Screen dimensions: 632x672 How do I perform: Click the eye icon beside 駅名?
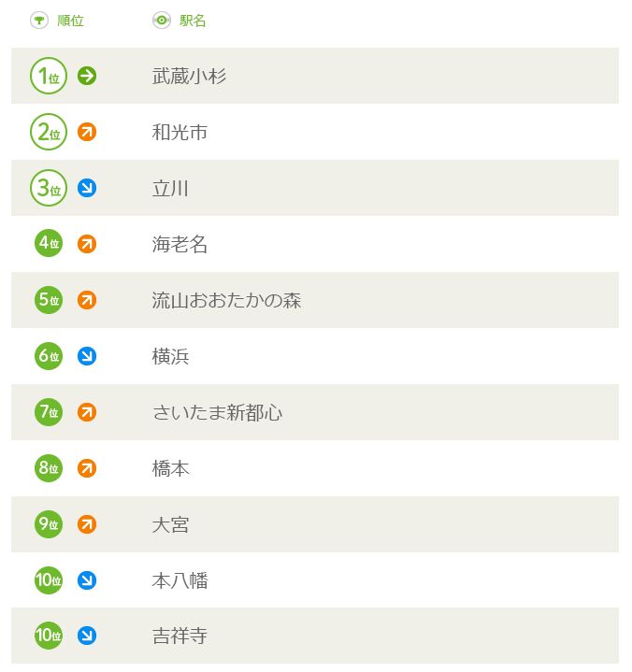[x=162, y=21]
